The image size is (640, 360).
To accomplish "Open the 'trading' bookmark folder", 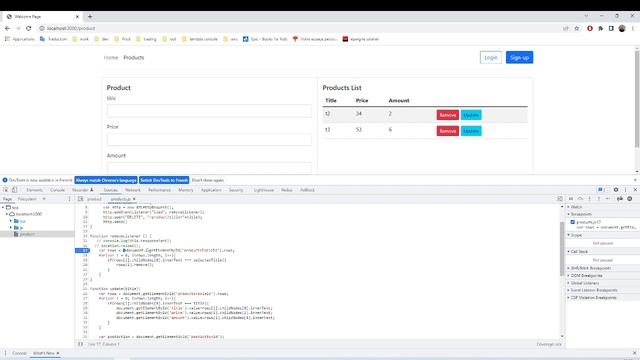I will coord(146,39).
